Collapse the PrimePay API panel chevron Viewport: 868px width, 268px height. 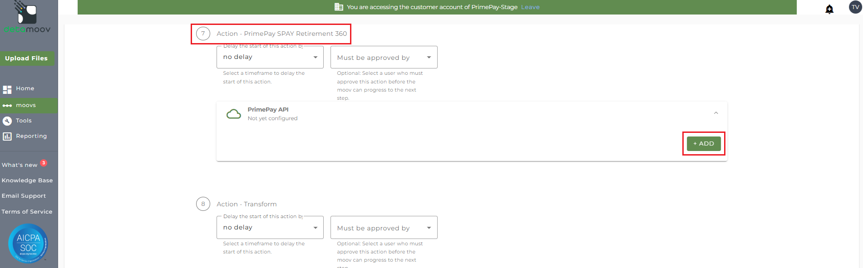(x=716, y=113)
